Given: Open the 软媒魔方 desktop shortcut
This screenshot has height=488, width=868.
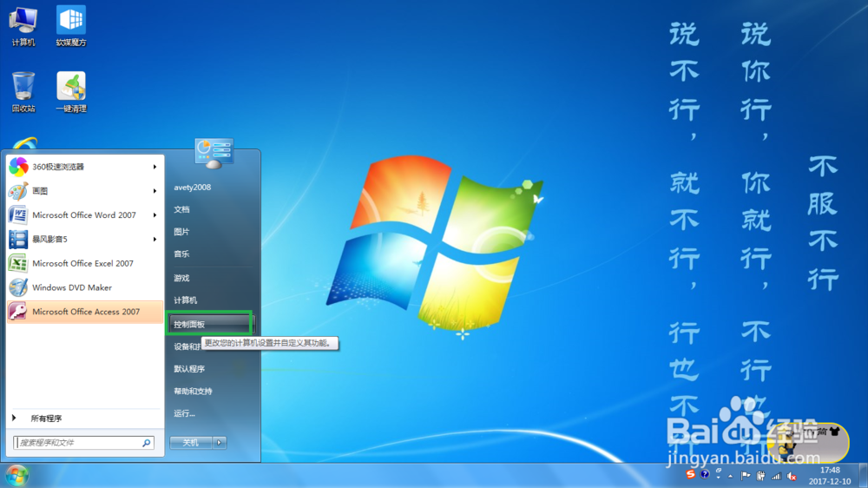Looking at the screenshot, I should point(71,26).
